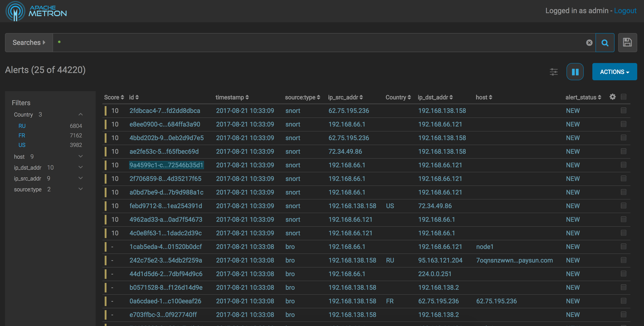Sort by timestamp column
This screenshot has height=326, width=644.
point(232,97)
